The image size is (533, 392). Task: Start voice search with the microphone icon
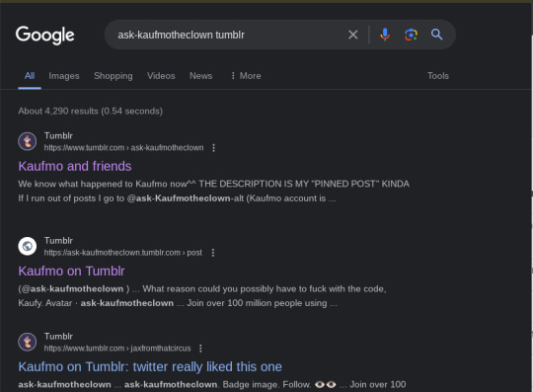(385, 35)
